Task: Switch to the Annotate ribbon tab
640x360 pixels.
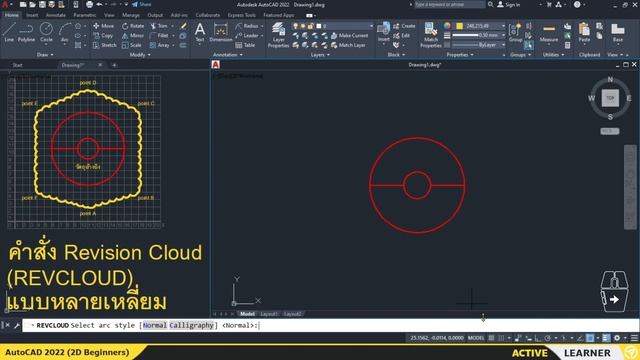Action: [x=56, y=15]
